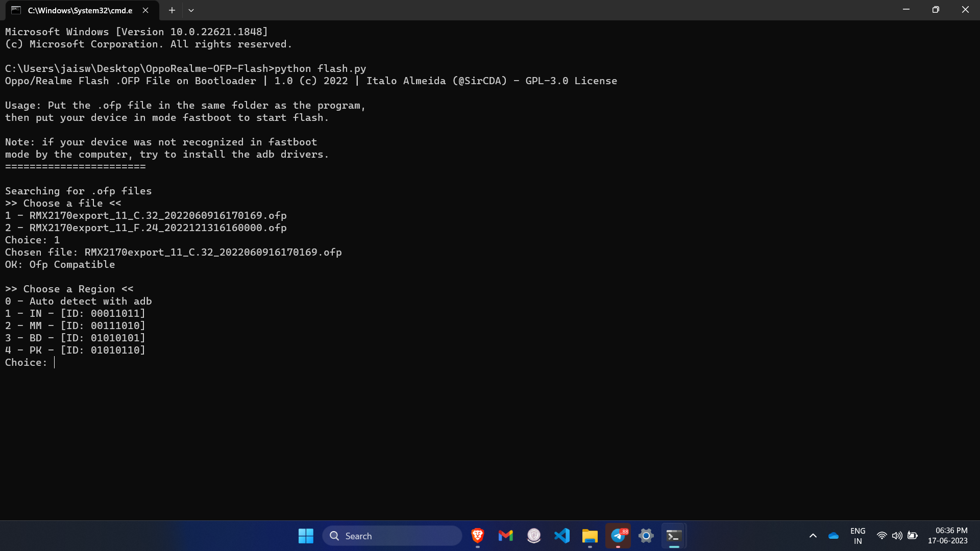Open the Windows Start menu

306,536
